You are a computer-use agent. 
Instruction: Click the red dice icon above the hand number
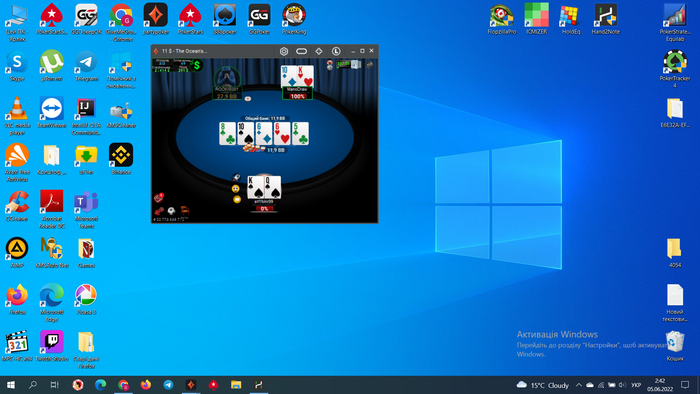159,211
